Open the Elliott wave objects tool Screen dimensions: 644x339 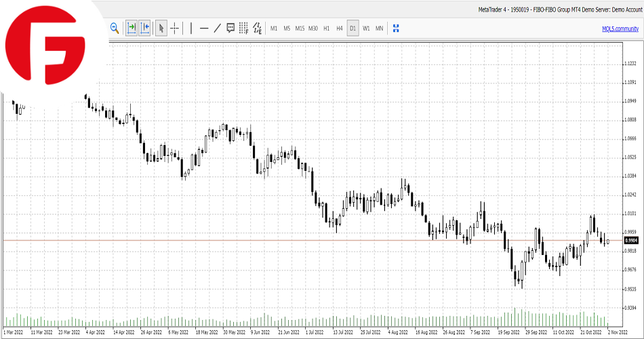pyautogui.click(x=257, y=28)
